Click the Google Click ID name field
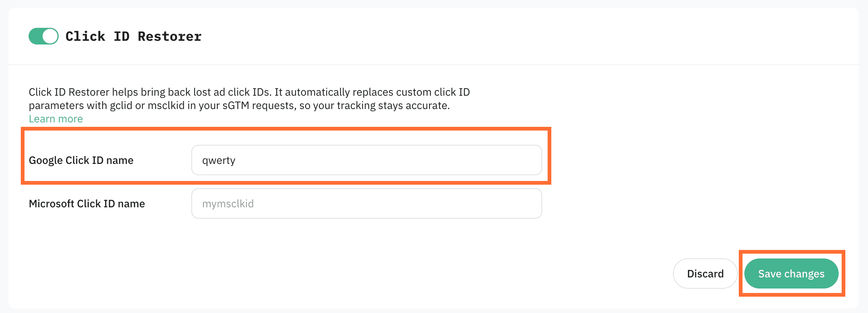 click(366, 160)
